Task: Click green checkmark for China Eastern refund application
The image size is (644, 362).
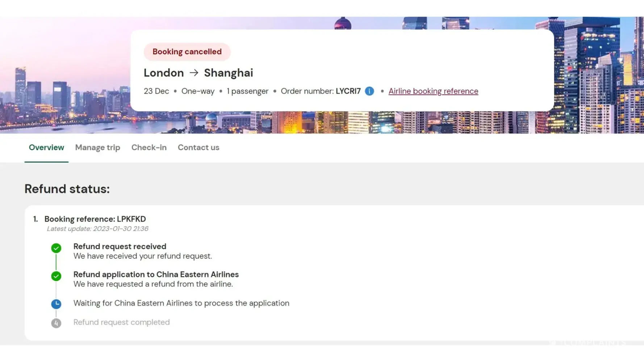Action: coord(56,276)
